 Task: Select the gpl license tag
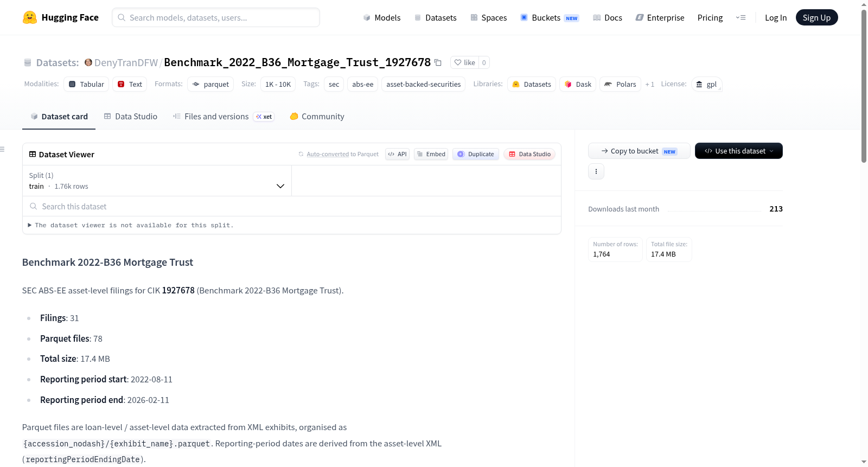tap(706, 84)
